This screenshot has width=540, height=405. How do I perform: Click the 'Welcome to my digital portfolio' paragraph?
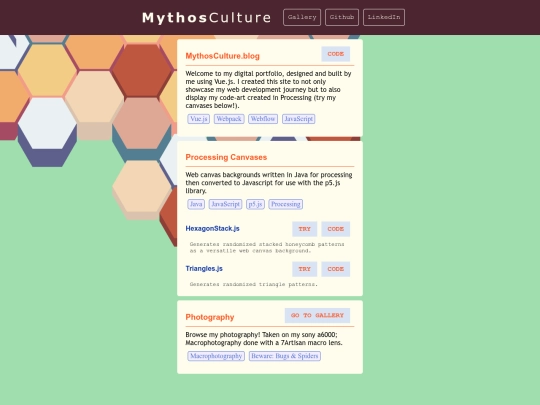(x=268, y=90)
